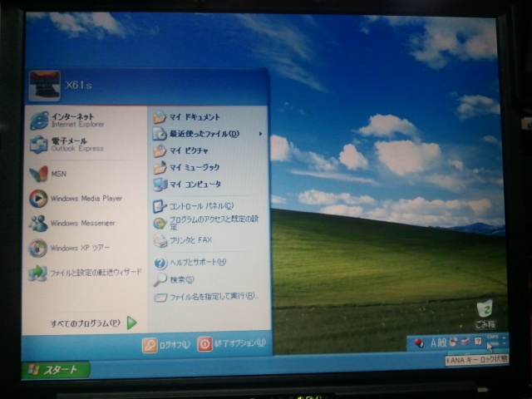Open language bar options small arrow
Screen dimensions: 532x399
[504, 344]
